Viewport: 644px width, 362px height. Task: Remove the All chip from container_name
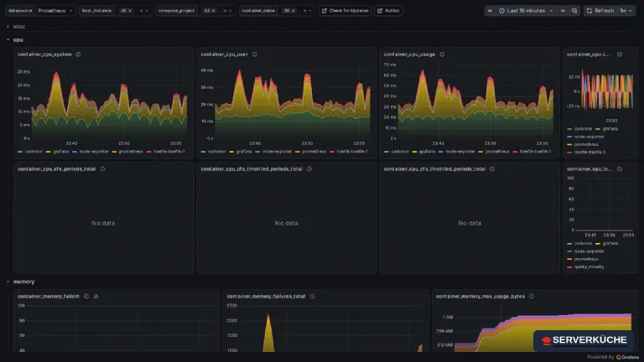293,11
